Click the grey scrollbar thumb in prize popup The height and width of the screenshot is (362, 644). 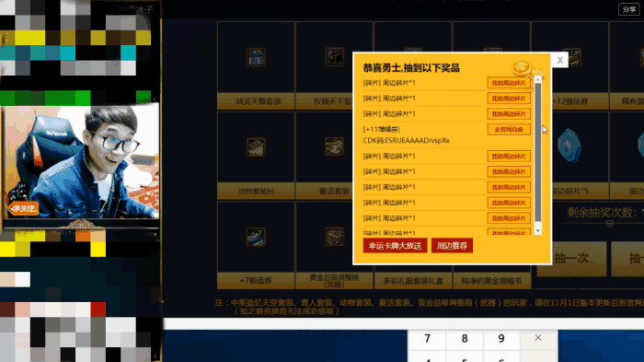(x=538, y=152)
